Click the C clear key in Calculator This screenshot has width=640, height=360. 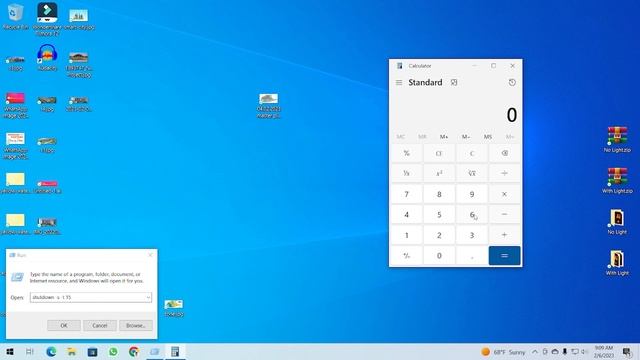tap(472, 153)
